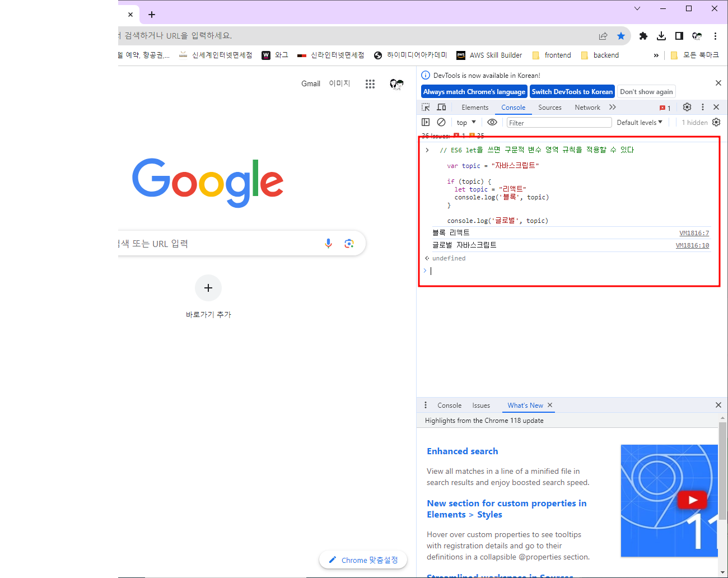Toggle the browser side panel icon
The image size is (728, 578).
coord(679,36)
